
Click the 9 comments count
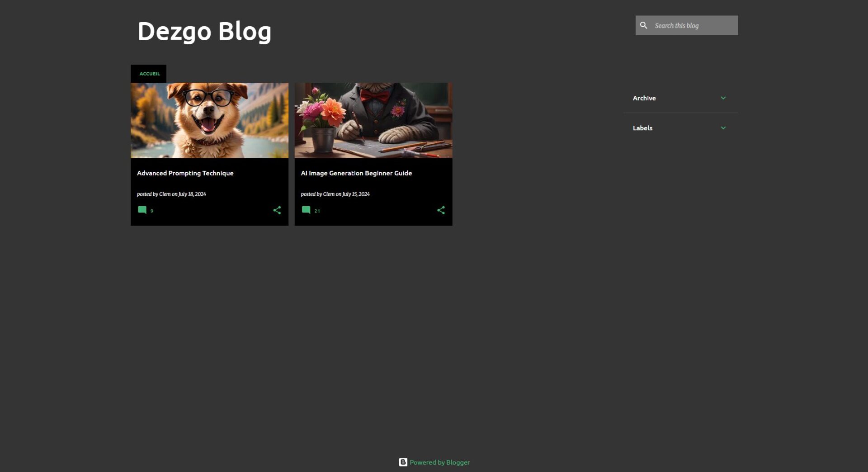coord(152,211)
